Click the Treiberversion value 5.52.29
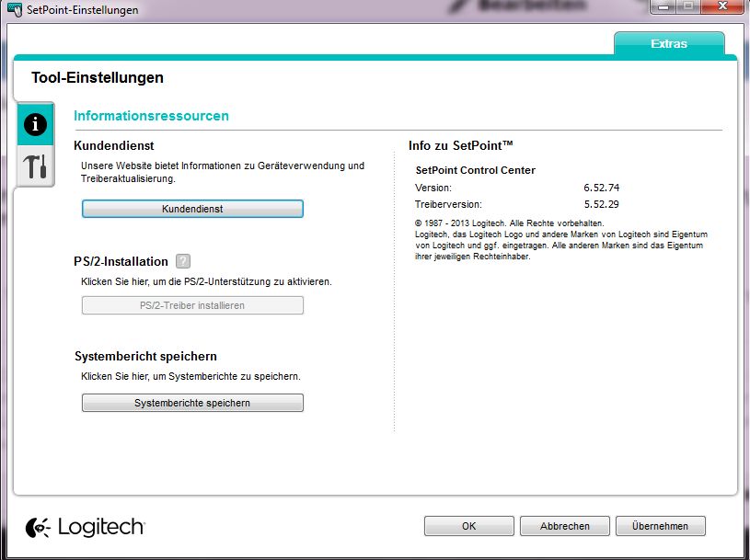The height and width of the screenshot is (560, 750). [601, 204]
